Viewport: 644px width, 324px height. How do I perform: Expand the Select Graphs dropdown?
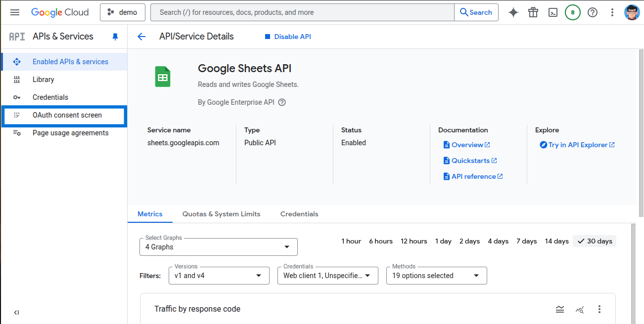click(x=219, y=247)
